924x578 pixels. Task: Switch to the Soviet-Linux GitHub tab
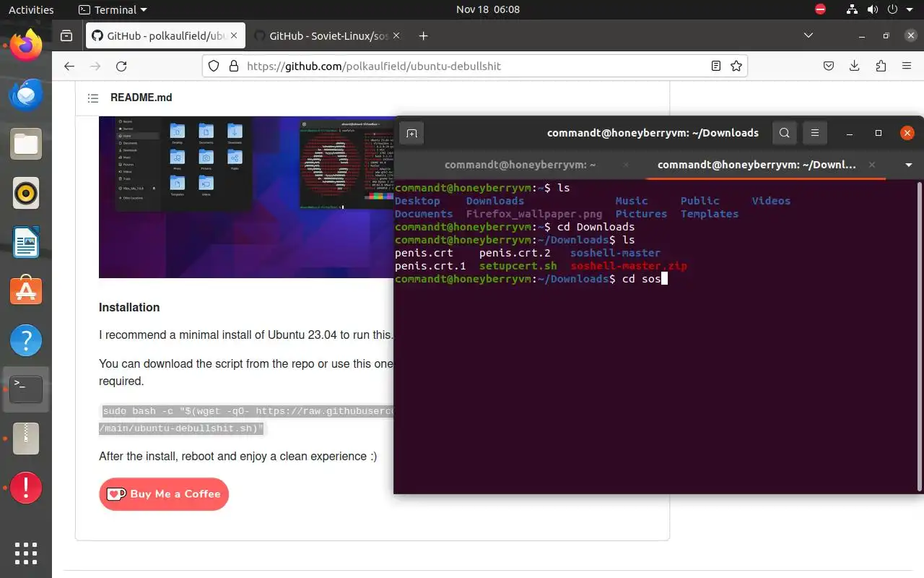tap(328, 35)
